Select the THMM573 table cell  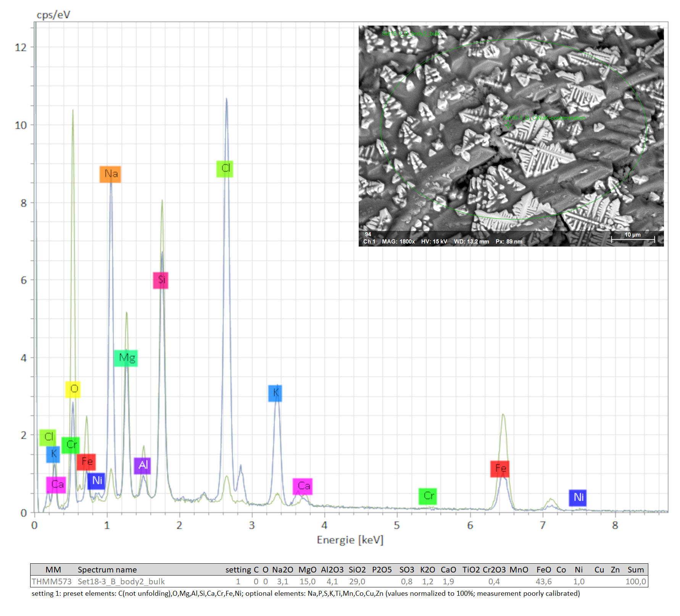click(x=52, y=581)
